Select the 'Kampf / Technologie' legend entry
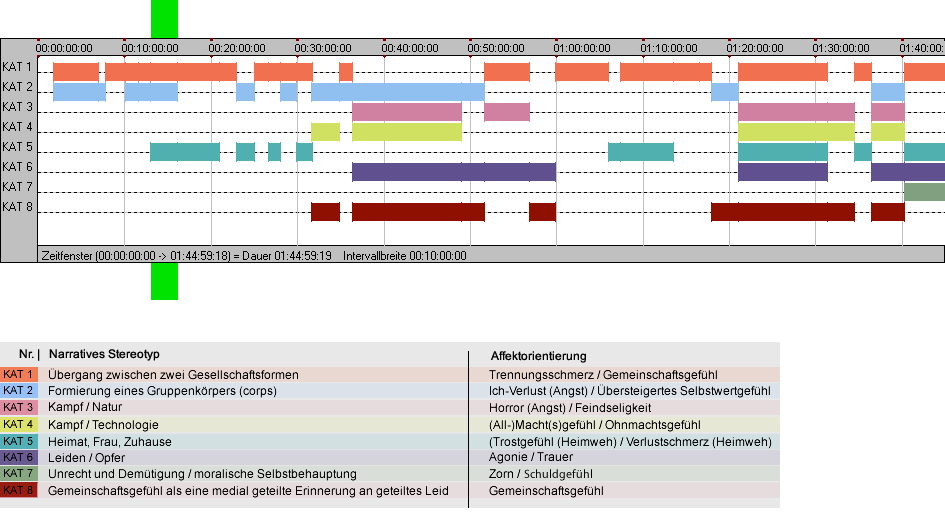This screenshot has height=530, width=945. [x=103, y=424]
